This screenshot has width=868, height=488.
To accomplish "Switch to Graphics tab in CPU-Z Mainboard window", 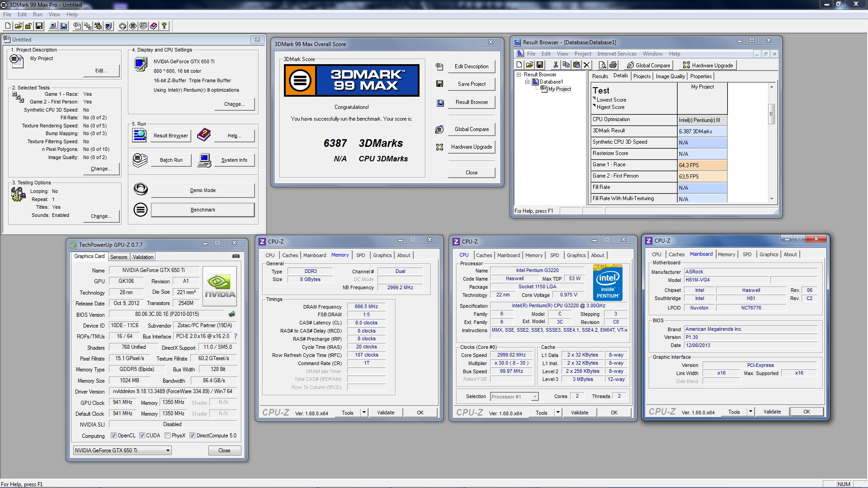I will pyautogui.click(x=769, y=254).
